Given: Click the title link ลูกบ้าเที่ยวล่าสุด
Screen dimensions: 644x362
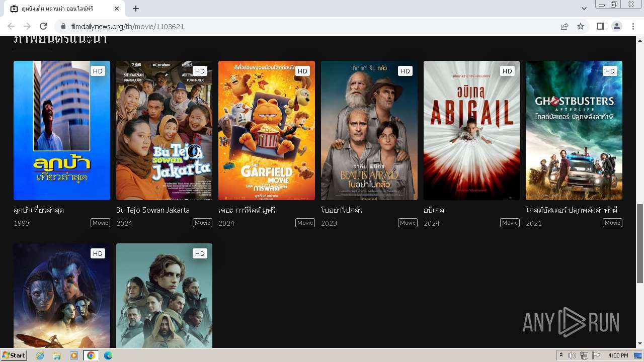Looking at the screenshot, I should click(39, 210).
